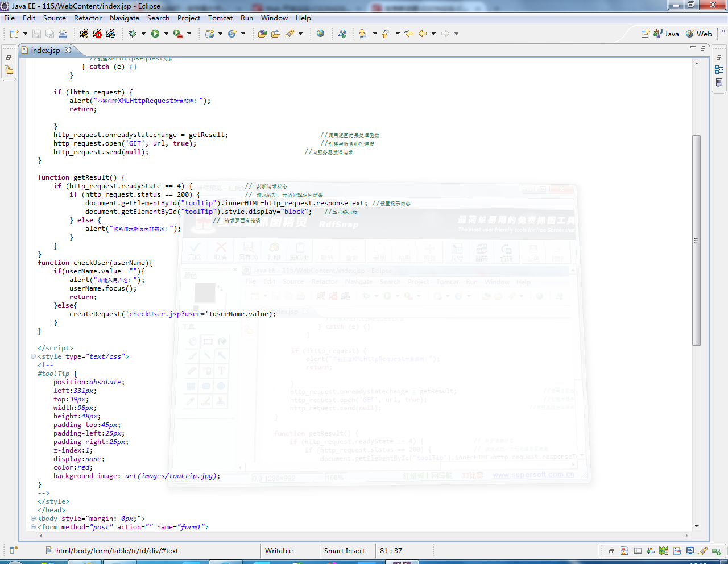Screen dimensions: 728x564
Task: Close the index.jsp editor tab
Action: click(x=68, y=50)
